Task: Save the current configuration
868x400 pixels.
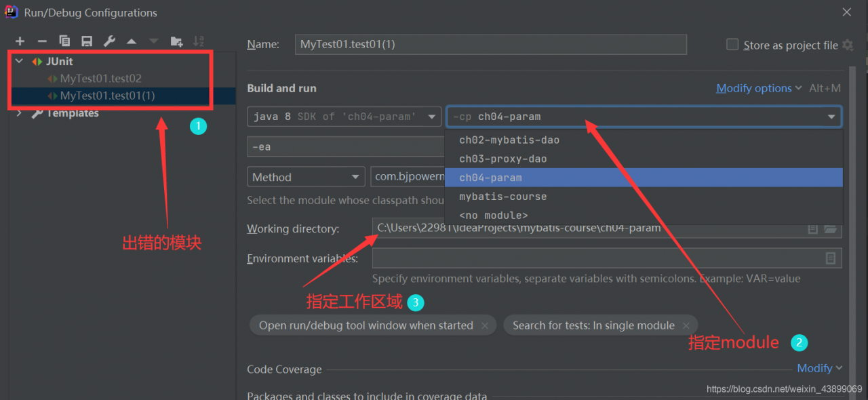Action: [x=87, y=41]
